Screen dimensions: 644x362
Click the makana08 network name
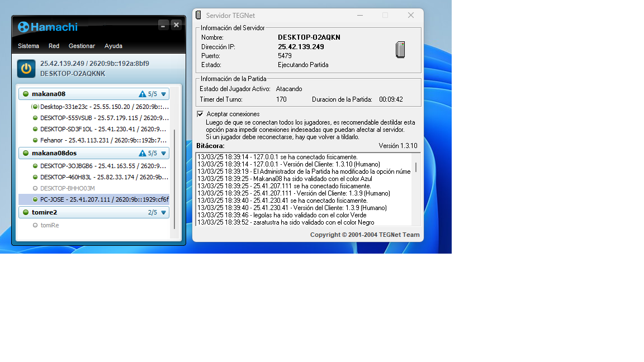(x=49, y=94)
